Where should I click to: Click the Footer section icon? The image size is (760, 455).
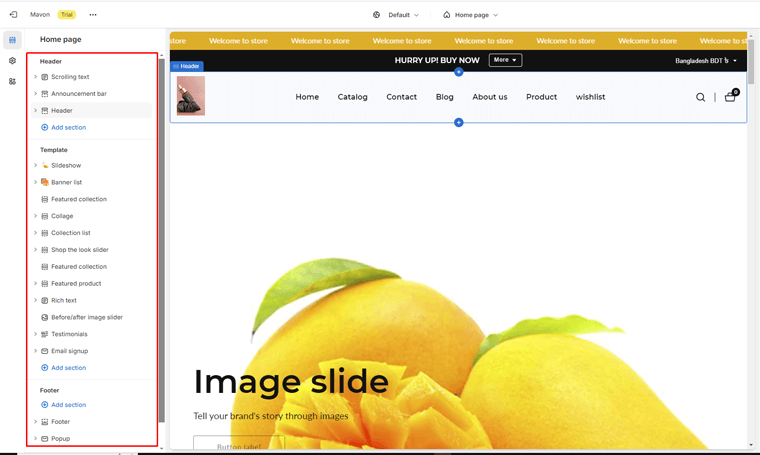pyautogui.click(x=45, y=422)
